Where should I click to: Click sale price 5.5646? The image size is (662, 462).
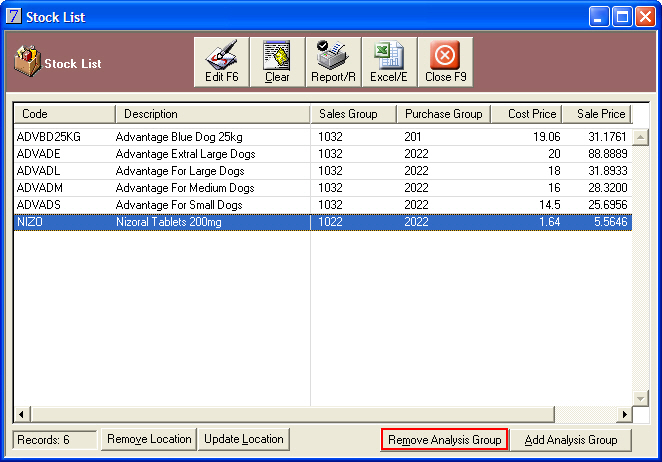click(x=610, y=222)
